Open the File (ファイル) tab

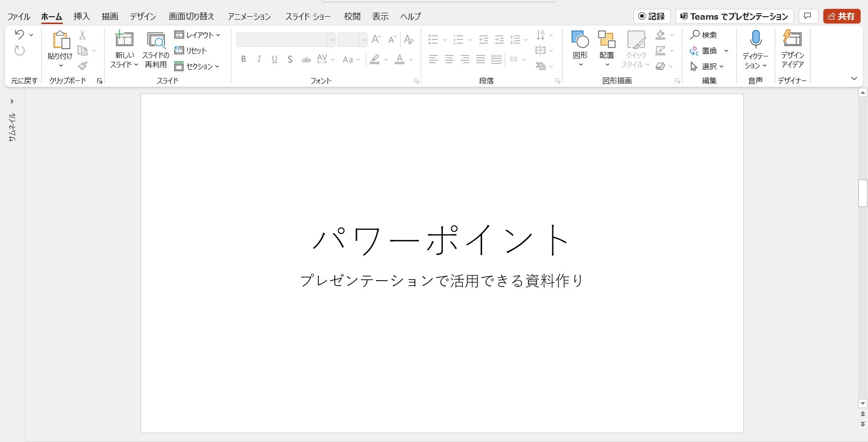point(19,16)
